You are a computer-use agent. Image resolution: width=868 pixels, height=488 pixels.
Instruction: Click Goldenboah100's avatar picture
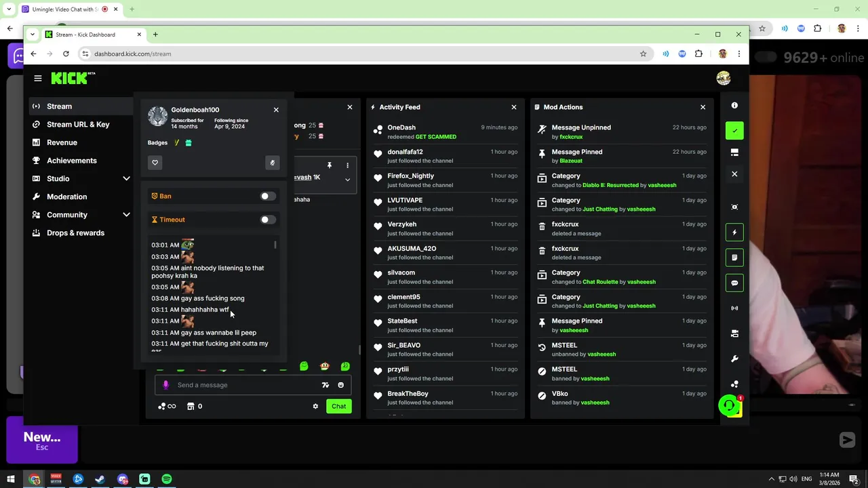click(157, 117)
